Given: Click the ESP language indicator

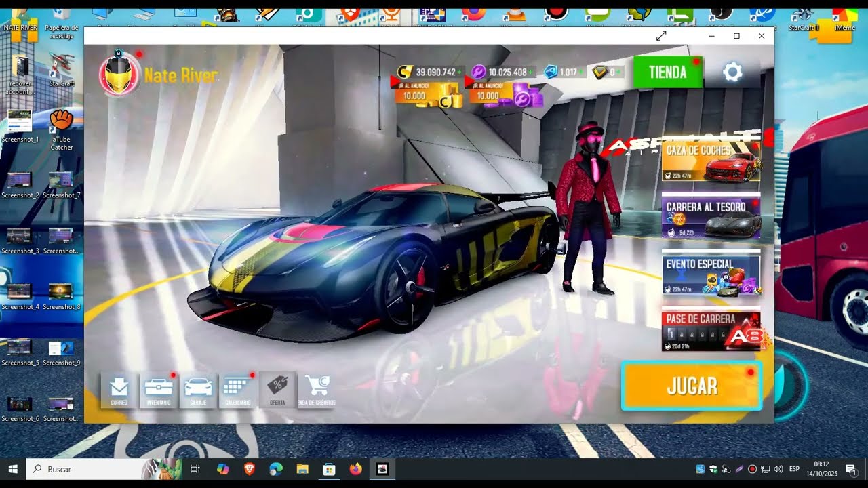Looking at the screenshot, I should click(794, 469).
